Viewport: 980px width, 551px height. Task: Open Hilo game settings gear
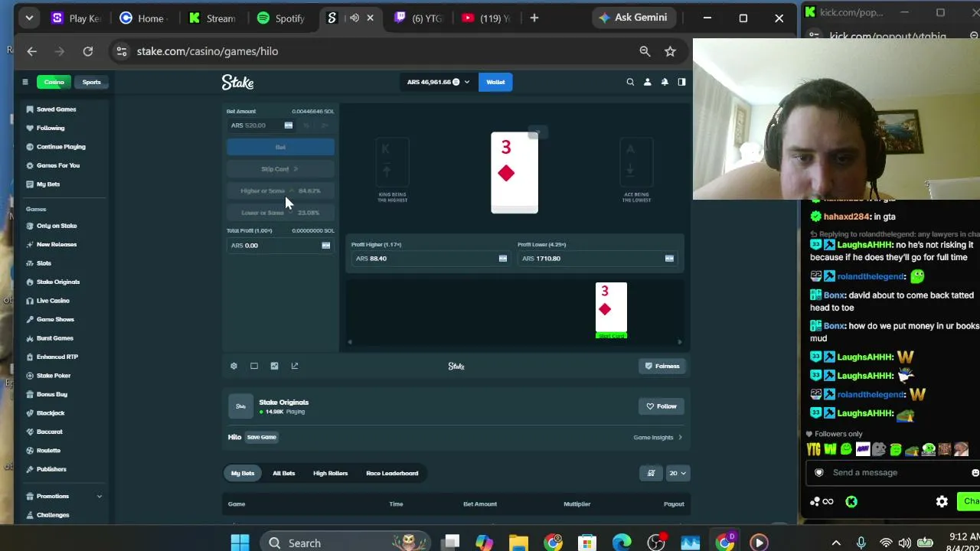pyautogui.click(x=234, y=366)
